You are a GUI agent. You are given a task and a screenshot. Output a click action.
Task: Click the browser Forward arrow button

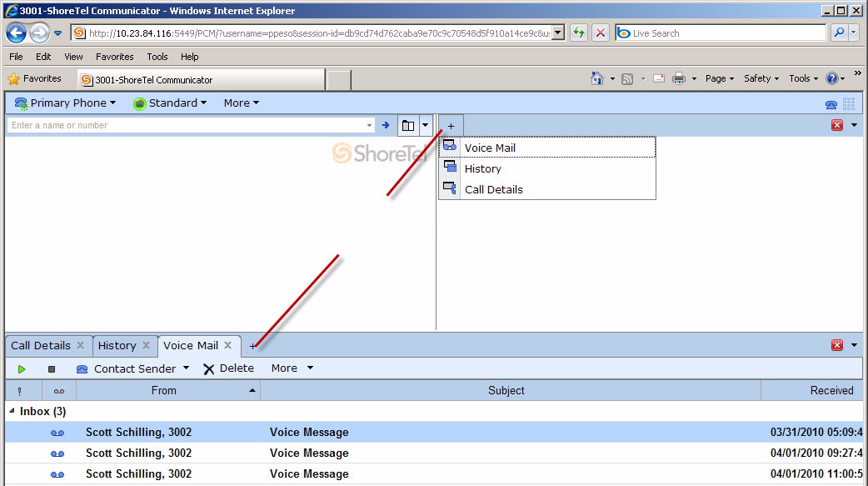39,33
